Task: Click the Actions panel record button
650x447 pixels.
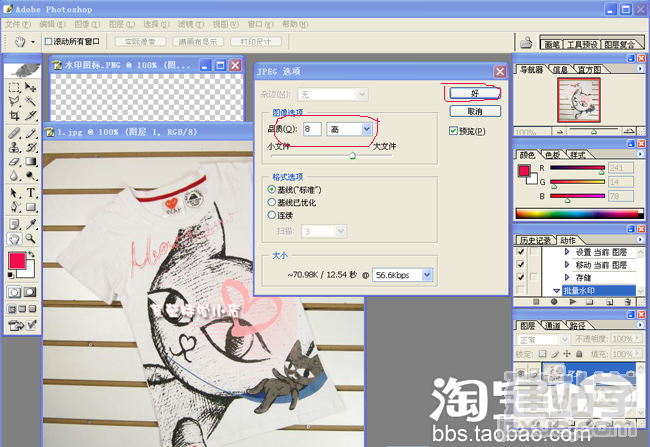Action: coord(554,302)
